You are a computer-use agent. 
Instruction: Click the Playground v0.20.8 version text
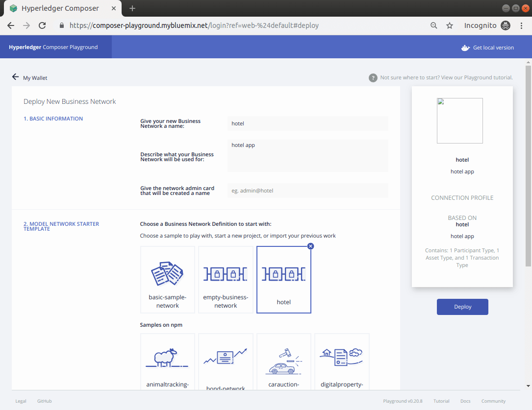(x=403, y=401)
